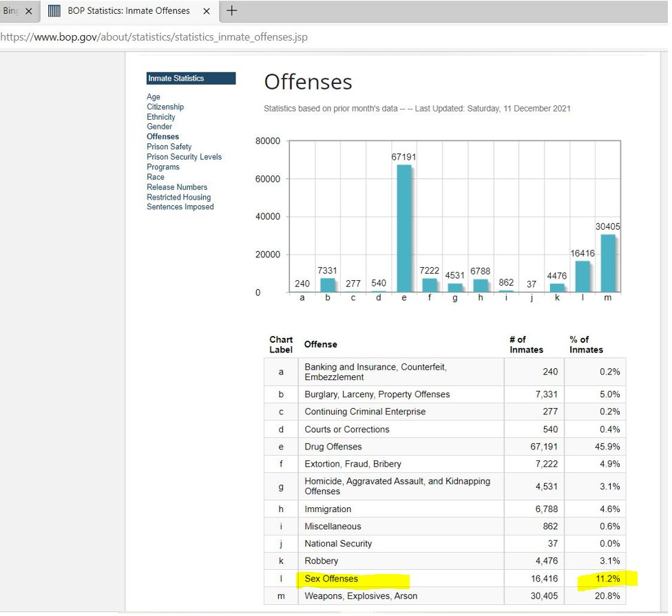Select National Security table cell
The height and width of the screenshot is (616, 672).
click(401, 544)
